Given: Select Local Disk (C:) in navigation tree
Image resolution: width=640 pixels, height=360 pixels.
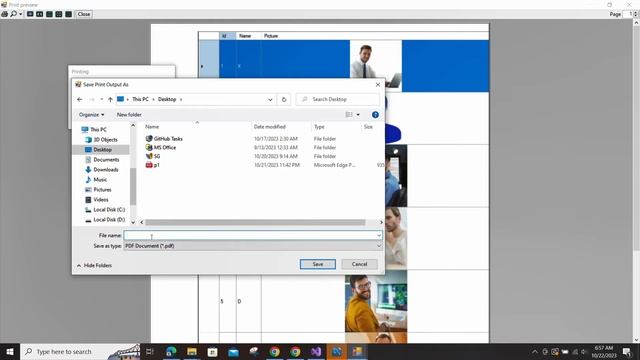Looking at the screenshot, I should tap(109, 210).
